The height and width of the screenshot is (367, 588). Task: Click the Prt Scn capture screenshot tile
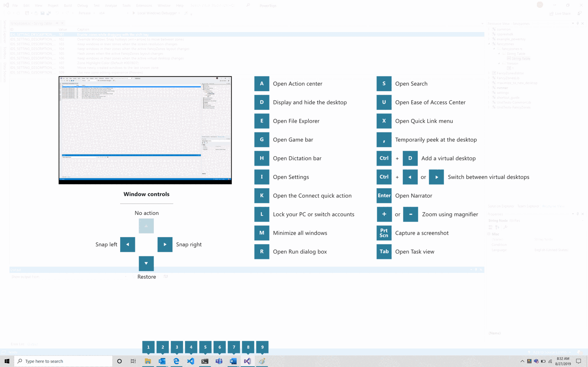tap(383, 233)
